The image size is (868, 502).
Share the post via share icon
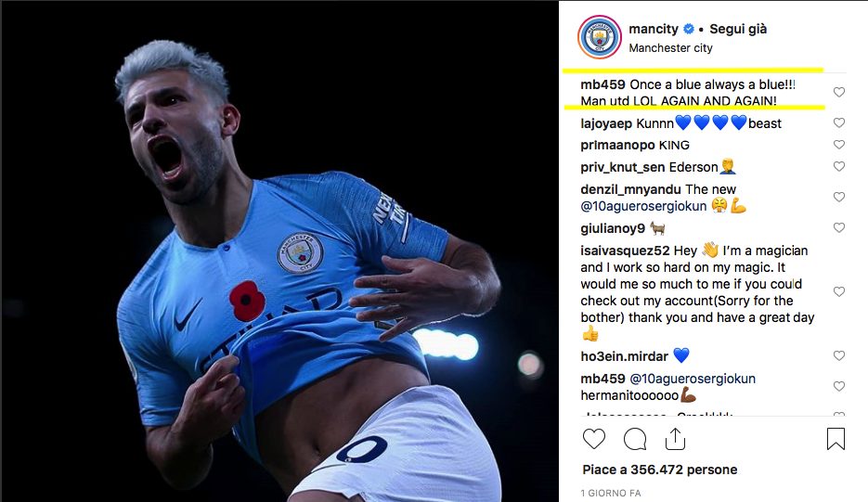coord(675,439)
